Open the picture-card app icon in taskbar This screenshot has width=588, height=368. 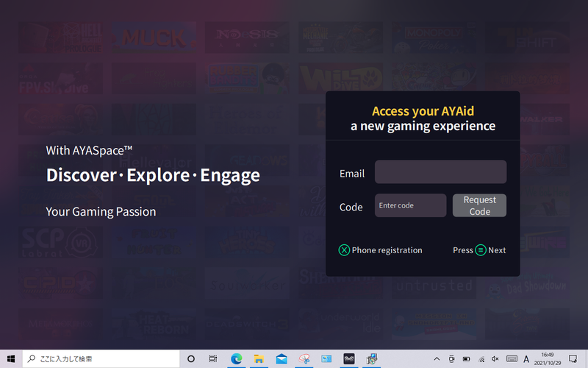[x=326, y=359]
